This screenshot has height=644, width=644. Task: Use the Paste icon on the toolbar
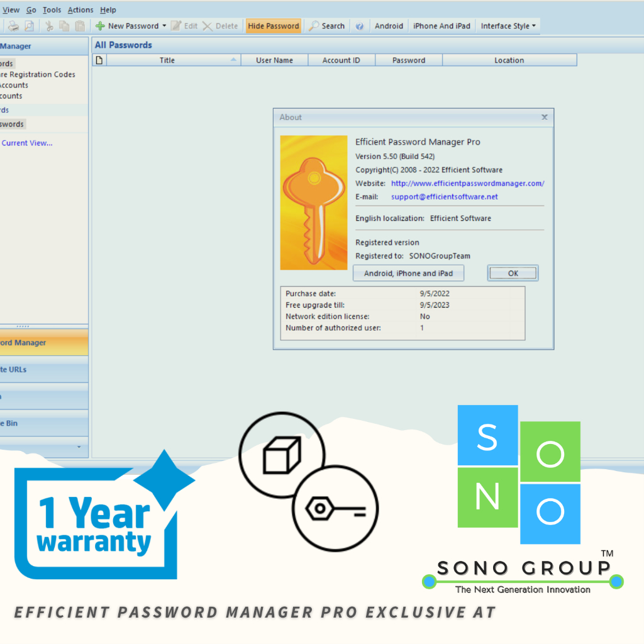79,26
